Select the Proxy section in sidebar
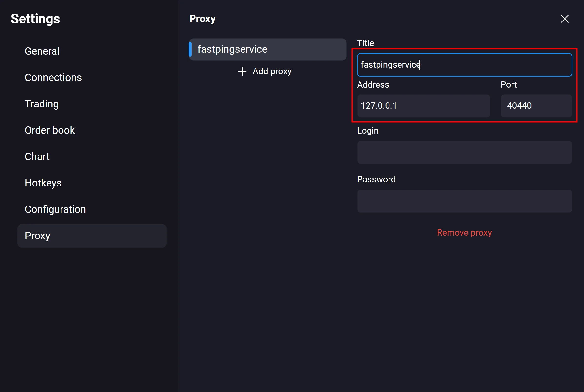Screen dimensions: 584x392 (x=92, y=236)
